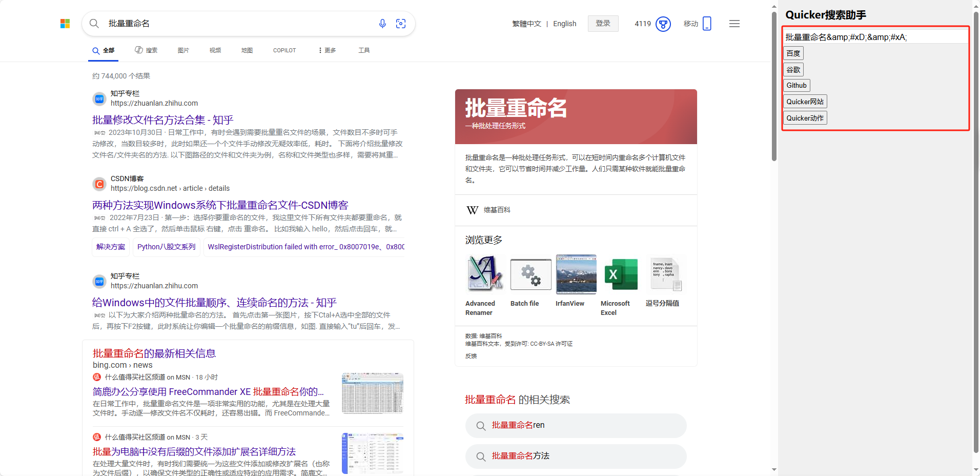Open file extension news thumbnail image
This screenshot has height=476, width=980.
tap(373, 453)
